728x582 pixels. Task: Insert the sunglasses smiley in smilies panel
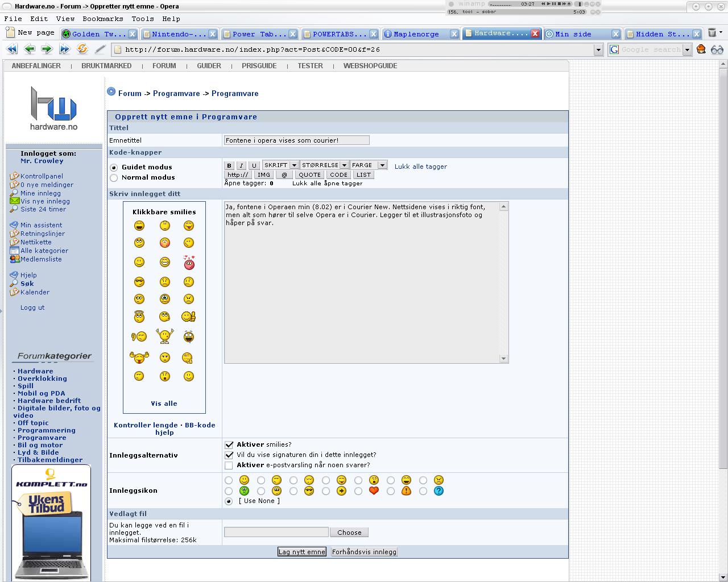[139, 282]
